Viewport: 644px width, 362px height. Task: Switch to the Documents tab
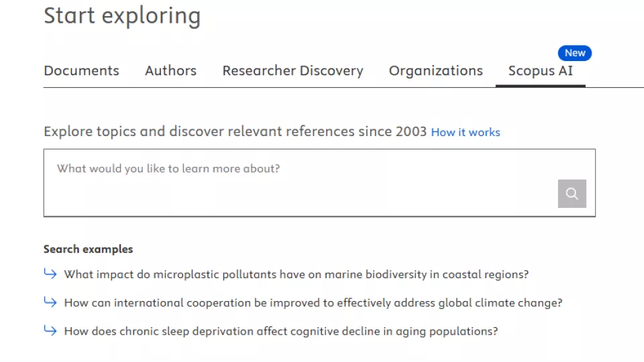81,70
